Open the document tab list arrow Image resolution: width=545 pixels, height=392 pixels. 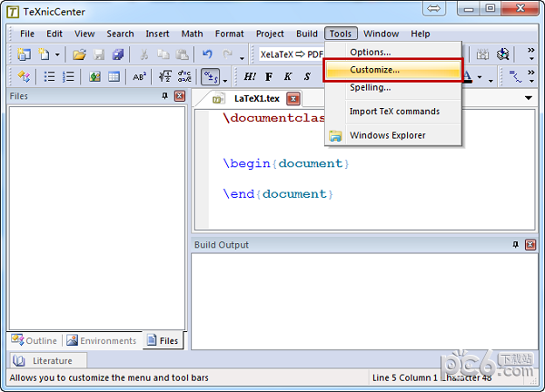coord(529,98)
